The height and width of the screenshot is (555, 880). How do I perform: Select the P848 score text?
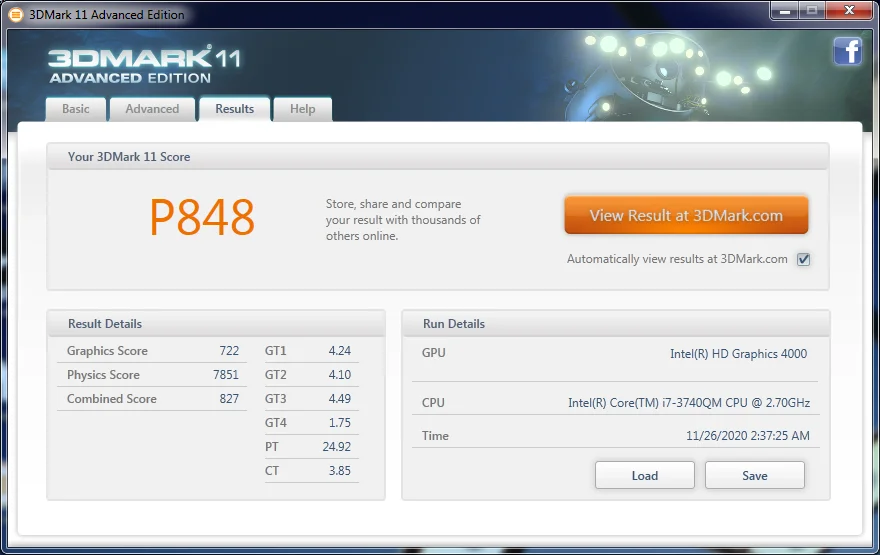point(202,218)
